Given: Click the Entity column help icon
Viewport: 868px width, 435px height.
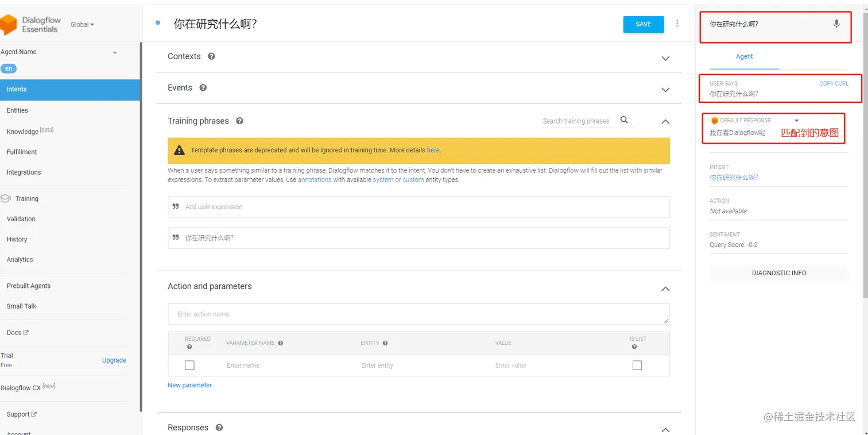Looking at the screenshot, I should point(385,343).
